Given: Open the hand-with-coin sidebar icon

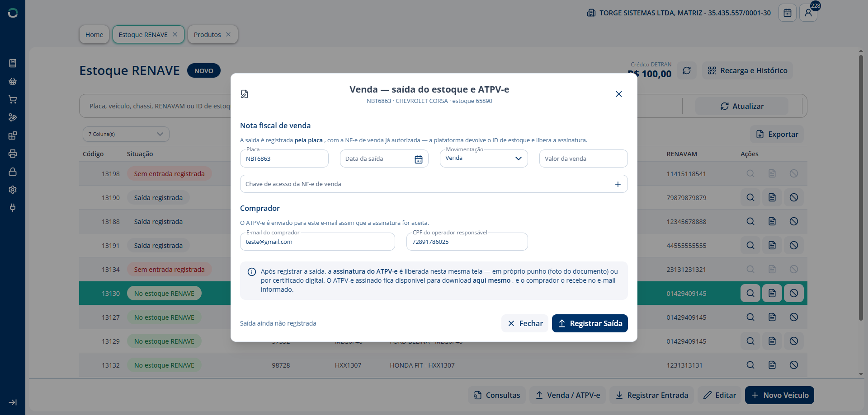Looking at the screenshot, I should click(13, 117).
